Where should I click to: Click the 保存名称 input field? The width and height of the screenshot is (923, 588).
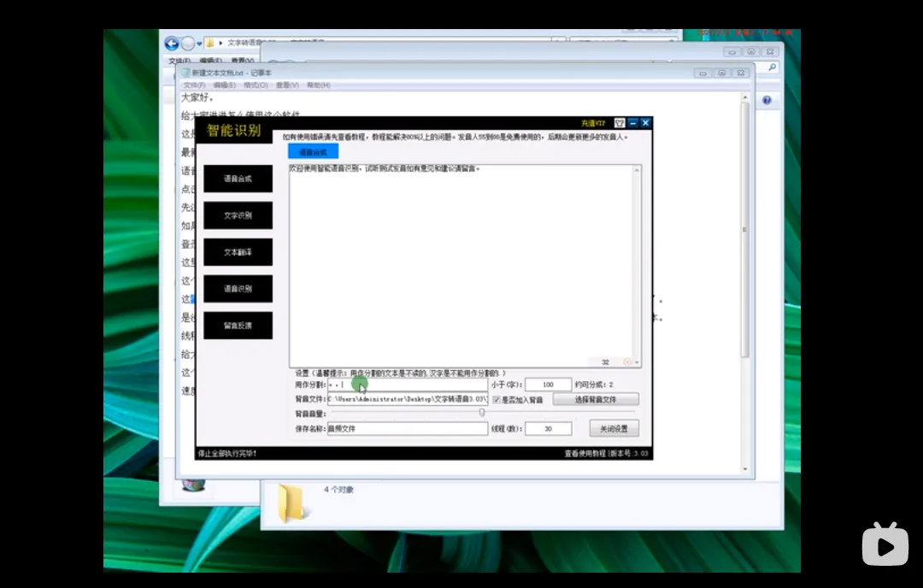tap(408, 428)
